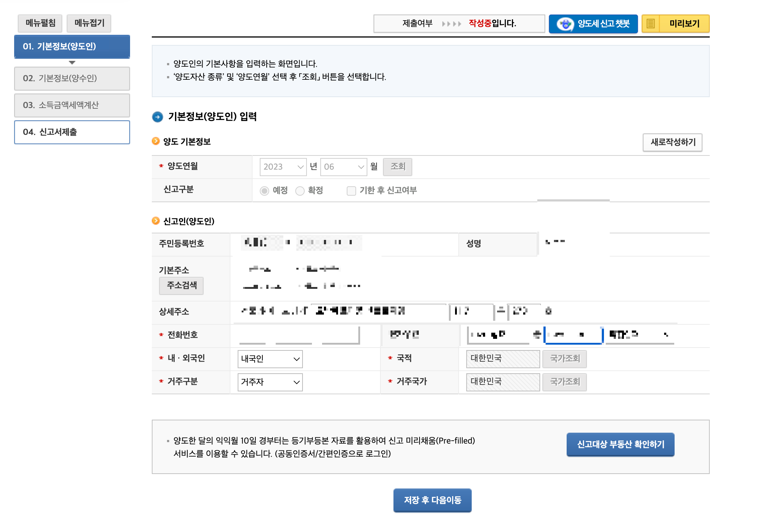This screenshot has height=532, width=763.
Task: Check the 기한 후 신고여부 checkbox
Action: (351, 191)
